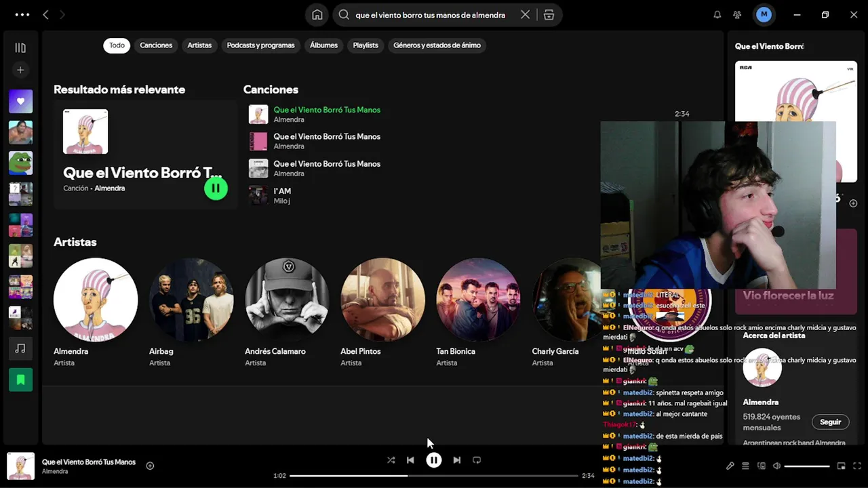
Task: Open the three-dots app menu
Action: (22, 14)
